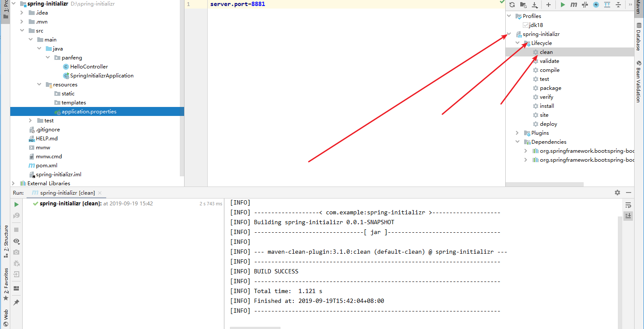Toggle Offline Mode icon in Maven toolbar
Image resolution: width=644 pixels, height=329 pixels.
[585, 5]
